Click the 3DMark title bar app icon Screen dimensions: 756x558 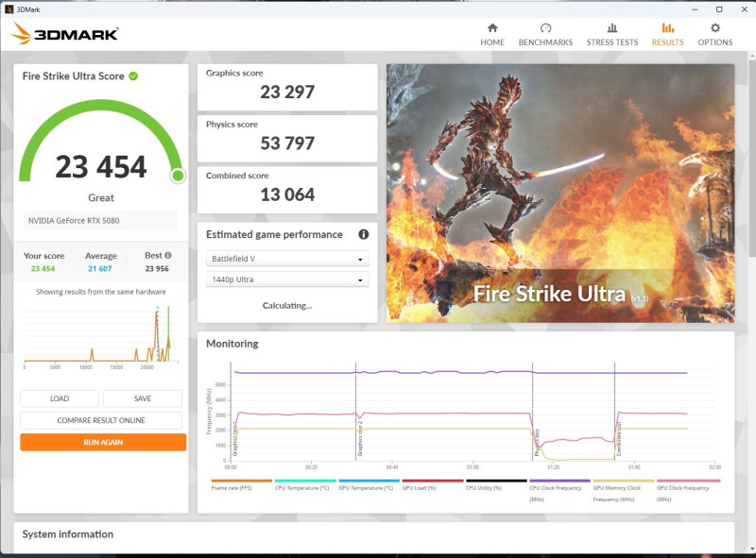tap(9, 9)
